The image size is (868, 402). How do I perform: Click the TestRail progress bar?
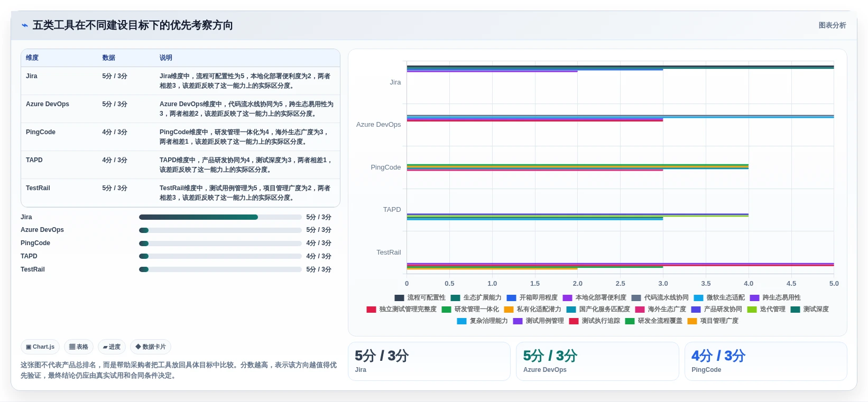(220, 269)
